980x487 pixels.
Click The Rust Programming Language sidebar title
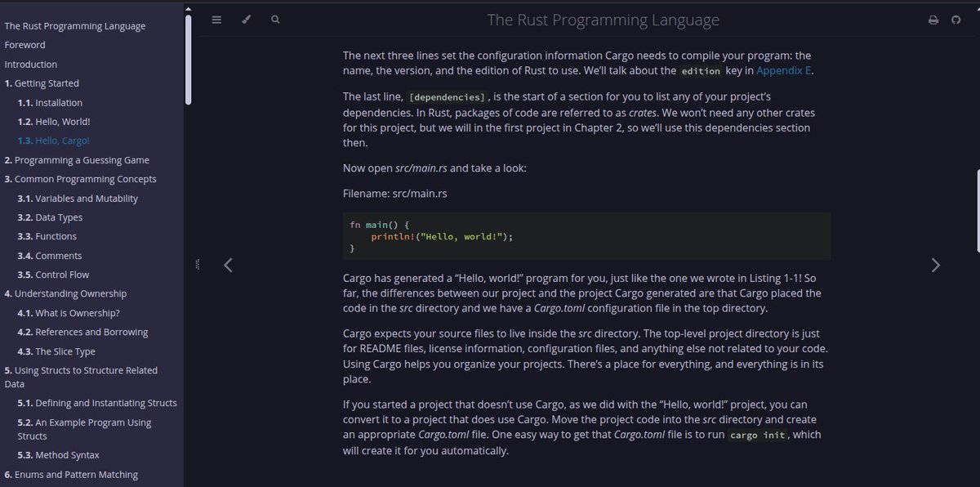(76, 25)
